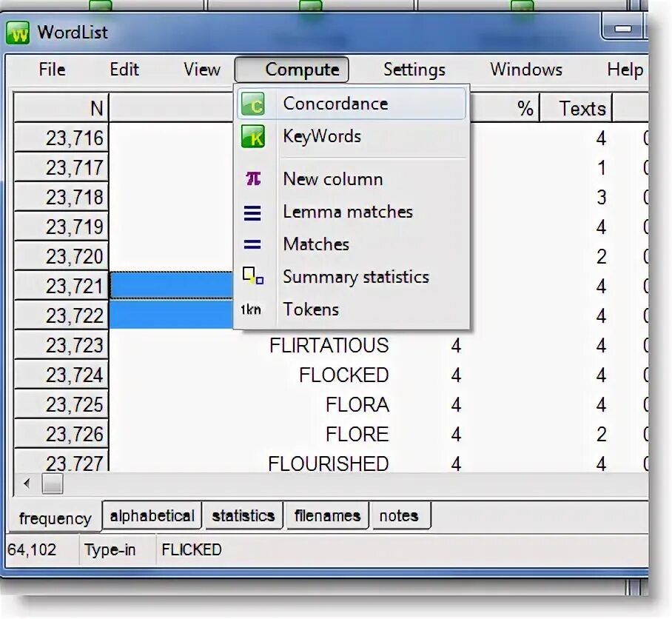Click the horizontal scrollbar thumb
This screenshot has height=619, width=672.
click(53, 484)
